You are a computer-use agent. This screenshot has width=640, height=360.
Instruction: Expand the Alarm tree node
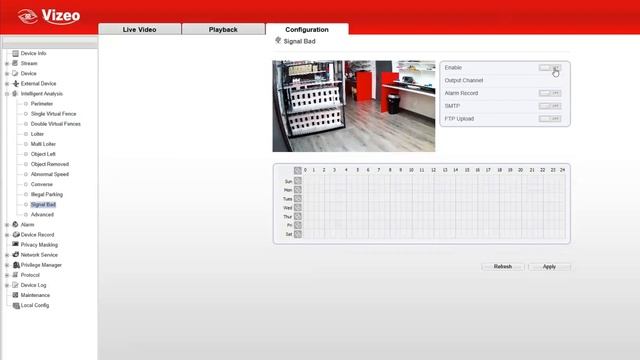[7, 225]
